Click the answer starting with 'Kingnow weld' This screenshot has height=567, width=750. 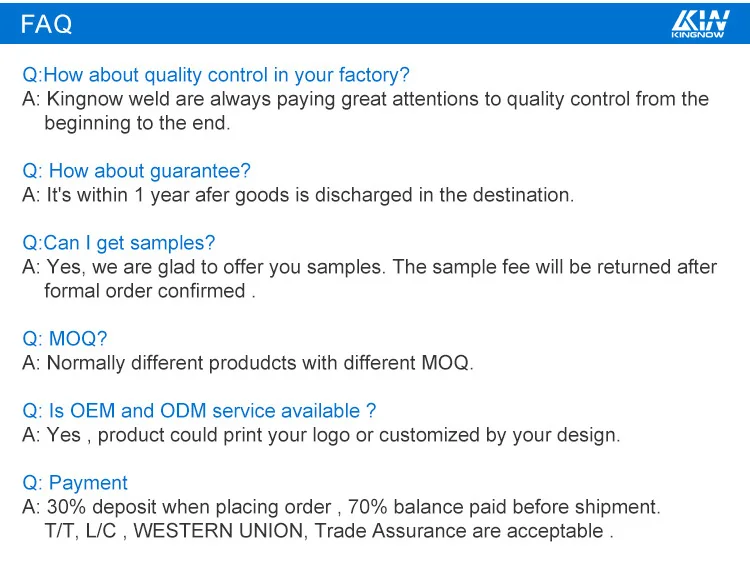pos(365,99)
